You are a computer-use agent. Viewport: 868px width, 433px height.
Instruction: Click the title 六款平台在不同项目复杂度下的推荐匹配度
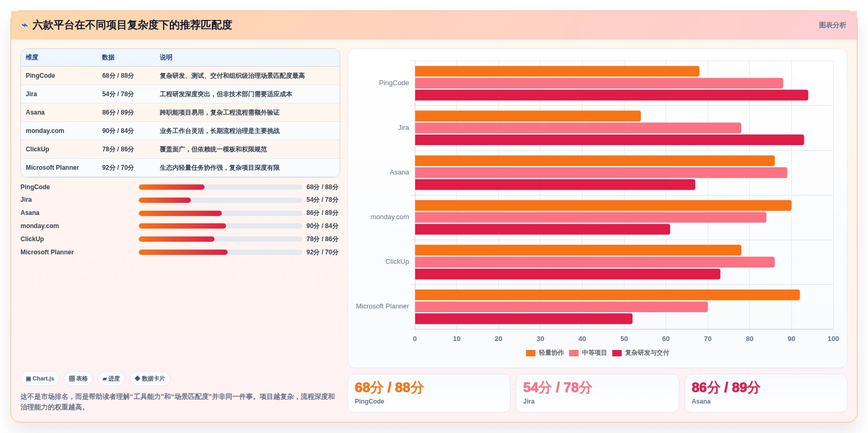[132, 25]
